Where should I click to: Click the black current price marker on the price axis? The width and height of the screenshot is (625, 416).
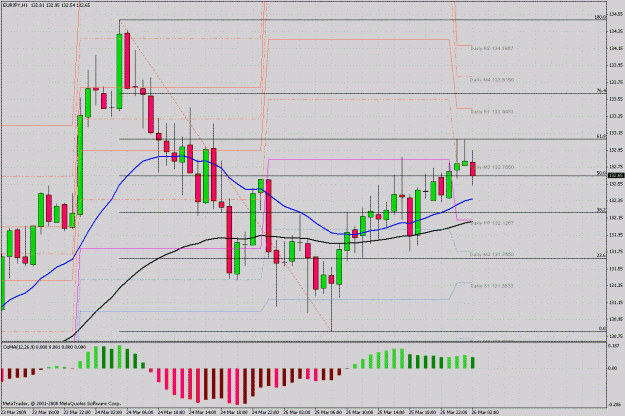pyautogui.click(x=615, y=175)
